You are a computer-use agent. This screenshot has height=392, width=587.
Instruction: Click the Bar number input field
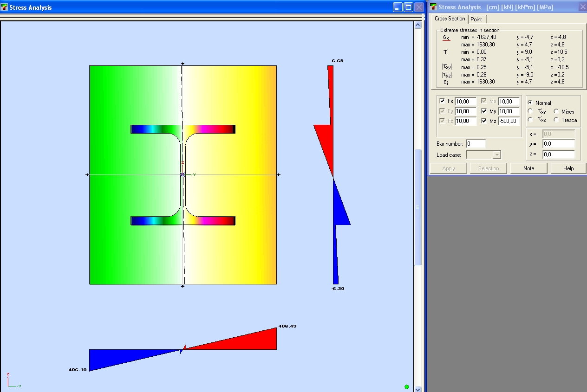[x=476, y=144]
